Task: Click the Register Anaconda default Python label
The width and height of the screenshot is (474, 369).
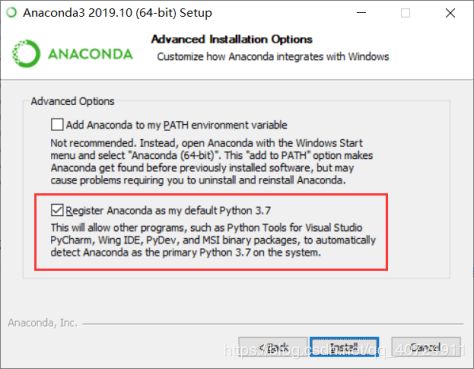Action: tap(168, 211)
